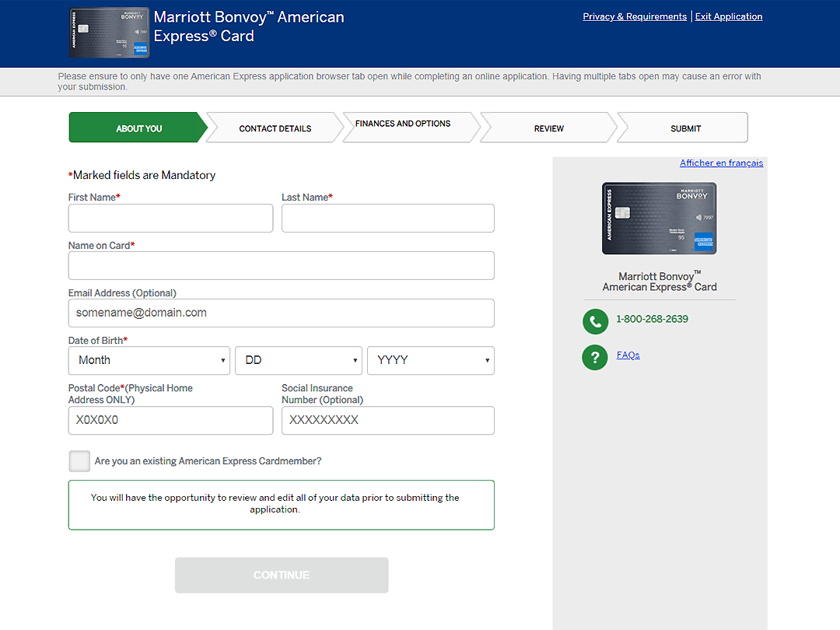Click the green question mark FAQ icon

pos(595,357)
